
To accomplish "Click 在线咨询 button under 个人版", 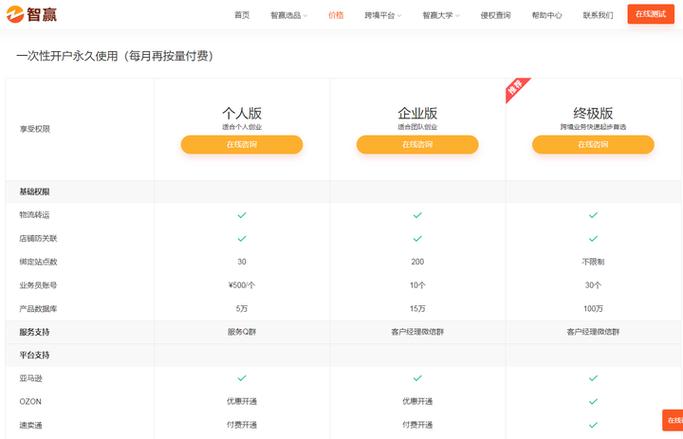I will coord(242,145).
